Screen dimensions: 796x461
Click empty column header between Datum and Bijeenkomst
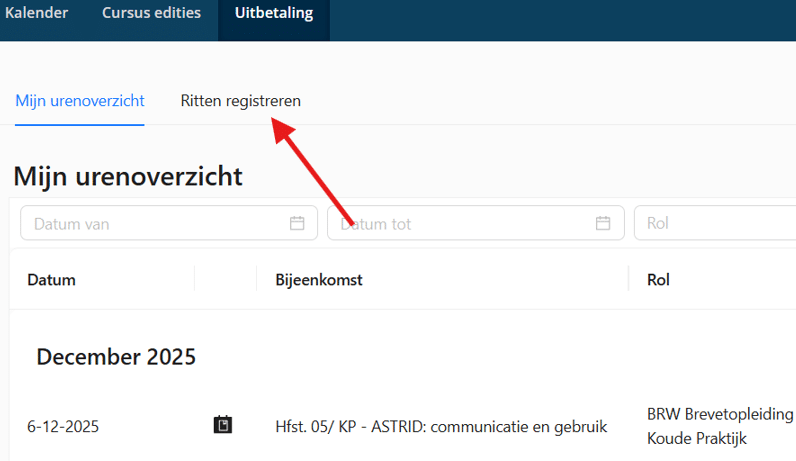point(226,280)
